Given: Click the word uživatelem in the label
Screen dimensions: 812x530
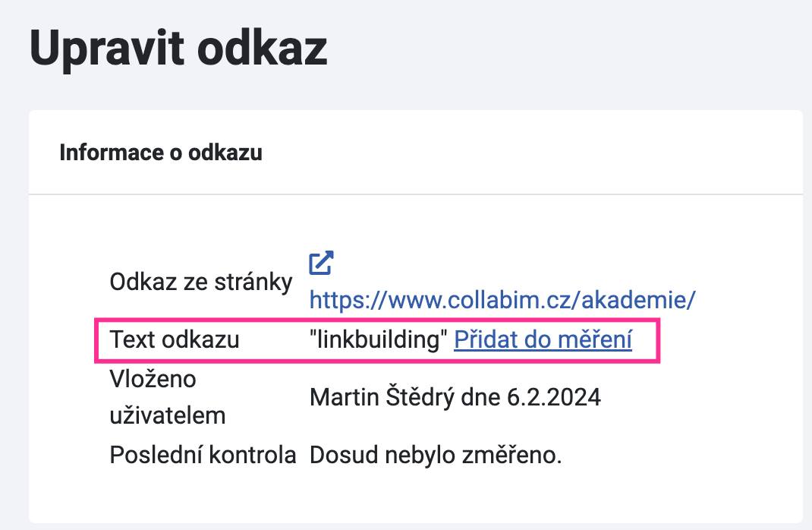Looking at the screenshot, I should point(168,415).
